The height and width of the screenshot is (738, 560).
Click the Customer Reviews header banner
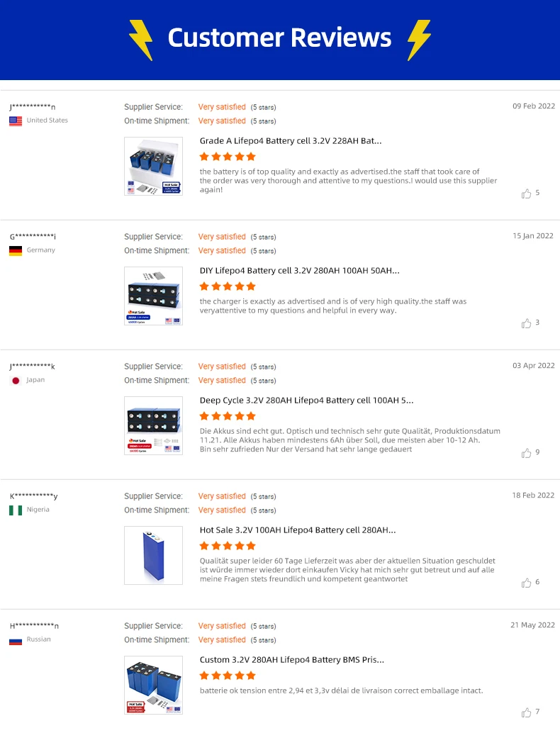280,38
